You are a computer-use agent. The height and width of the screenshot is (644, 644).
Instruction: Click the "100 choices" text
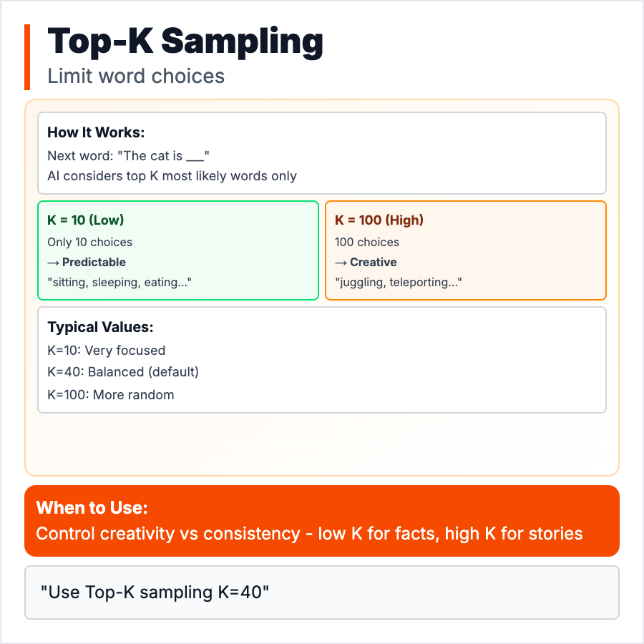pos(367,242)
